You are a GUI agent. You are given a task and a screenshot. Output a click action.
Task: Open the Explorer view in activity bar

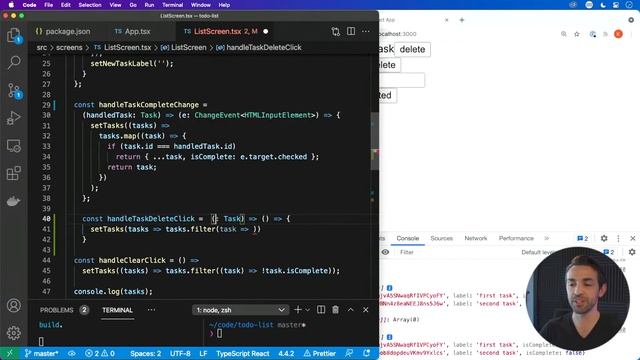click(x=14, y=36)
